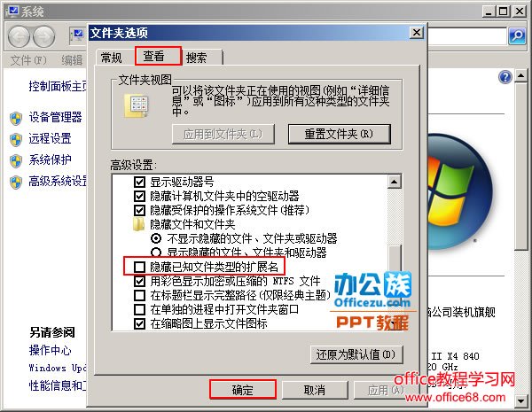Click the search magnifier icon
The width and height of the screenshot is (532, 412).
pos(517,35)
